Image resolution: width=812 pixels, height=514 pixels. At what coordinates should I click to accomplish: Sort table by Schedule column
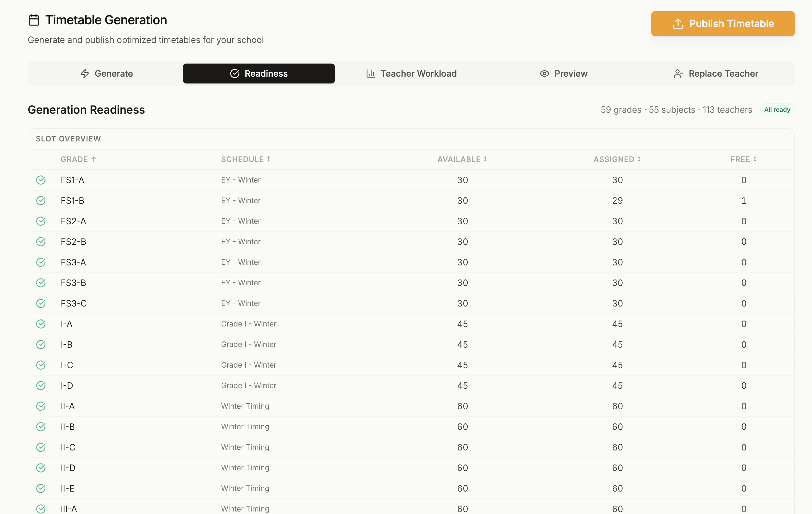pyautogui.click(x=246, y=159)
